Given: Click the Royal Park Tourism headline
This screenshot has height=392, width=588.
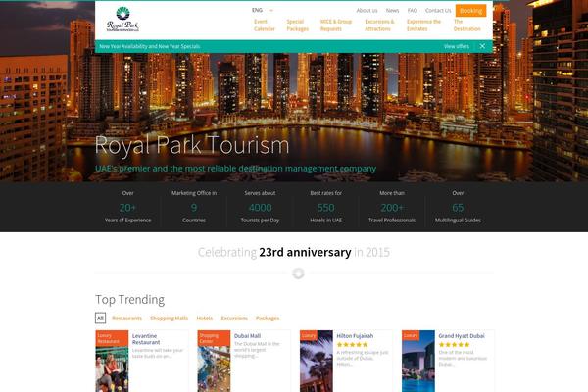Looking at the screenshot, I should (192, 145).
